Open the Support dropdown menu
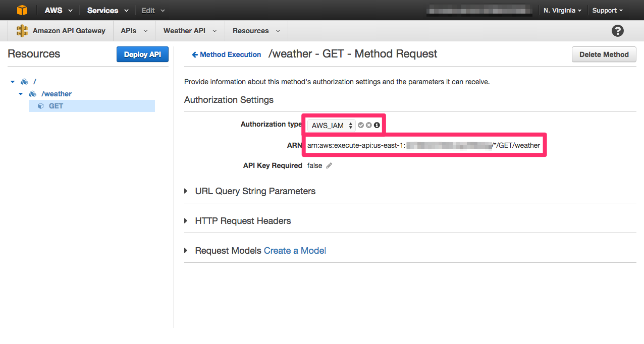This screenshot has width=644, height=344. 607,10
